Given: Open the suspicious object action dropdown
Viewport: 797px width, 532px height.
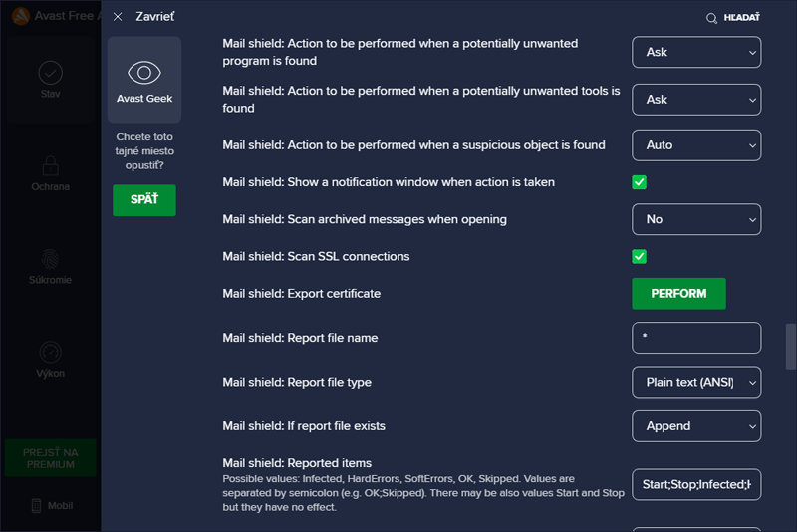Looking at the screenshot, I should point(696,145).
